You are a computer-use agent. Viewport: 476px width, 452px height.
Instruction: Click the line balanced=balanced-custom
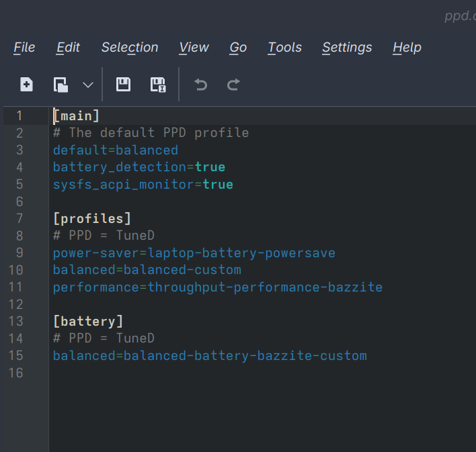pyautogui.click(x=147, y=270)
